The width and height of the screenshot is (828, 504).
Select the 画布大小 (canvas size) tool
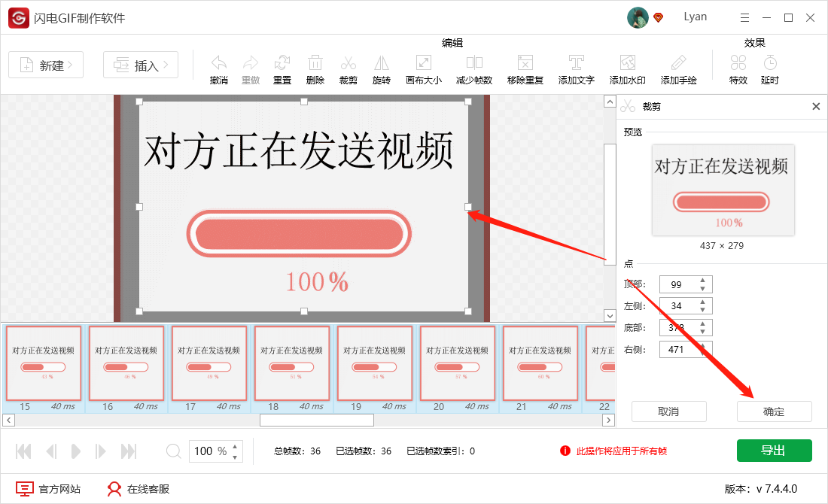423,68
